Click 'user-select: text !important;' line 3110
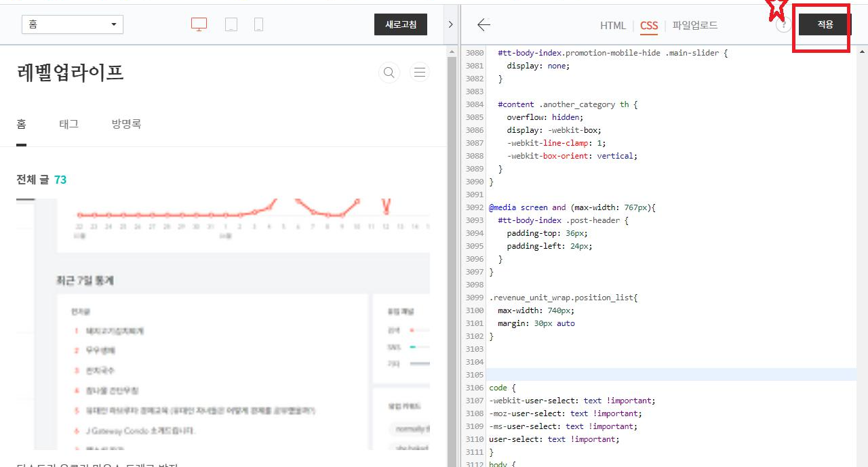 point(553,439)
